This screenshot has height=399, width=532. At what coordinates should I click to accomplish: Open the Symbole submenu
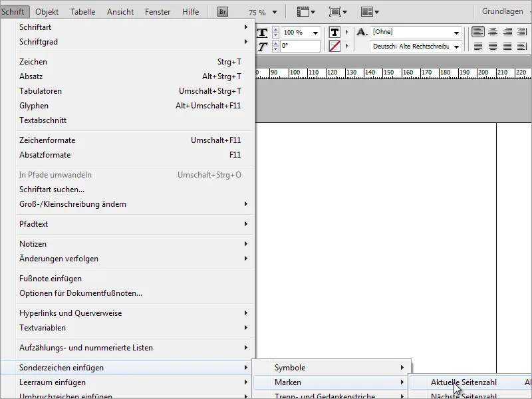[x=332, y=368]
